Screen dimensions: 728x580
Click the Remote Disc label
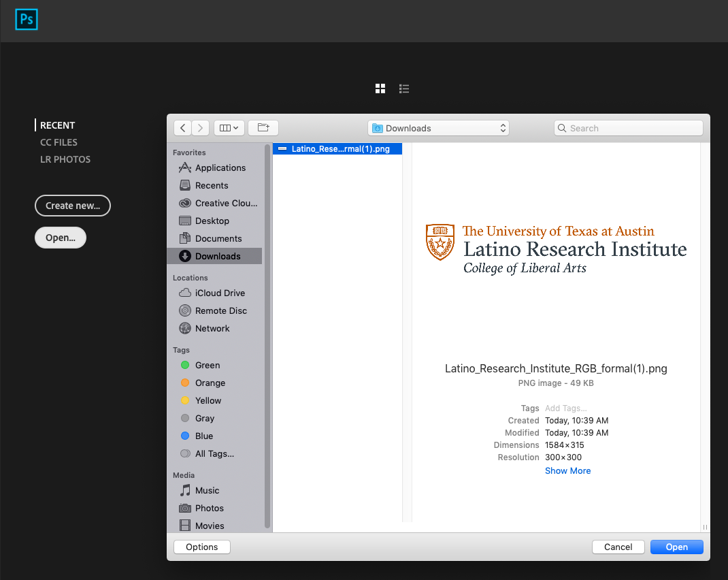point(221,310)
